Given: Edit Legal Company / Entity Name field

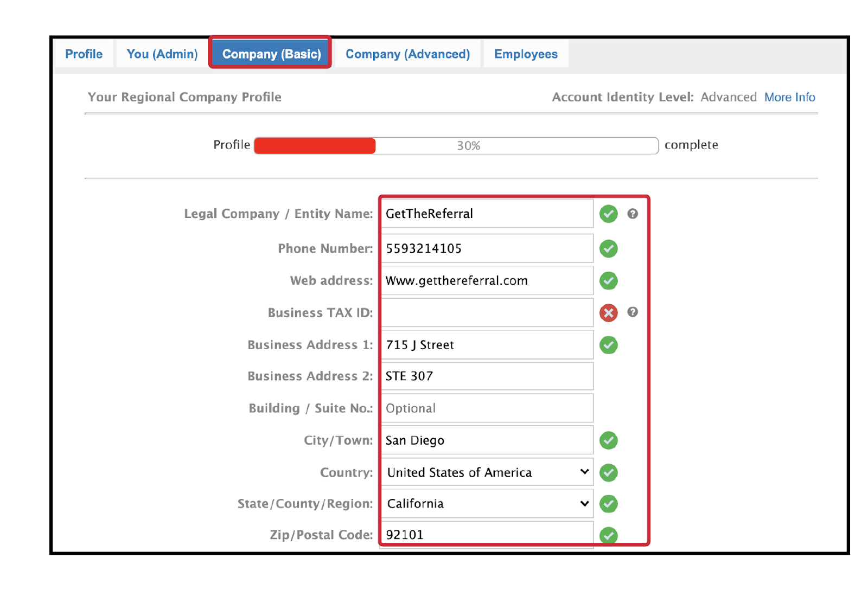Looking at the screenshot, I should 487,214.
